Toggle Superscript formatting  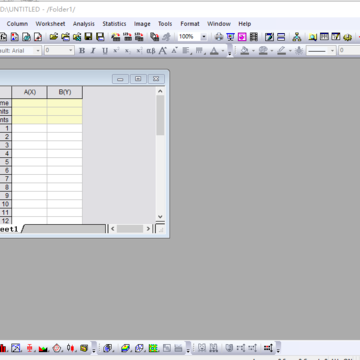(x=116, y=51)
